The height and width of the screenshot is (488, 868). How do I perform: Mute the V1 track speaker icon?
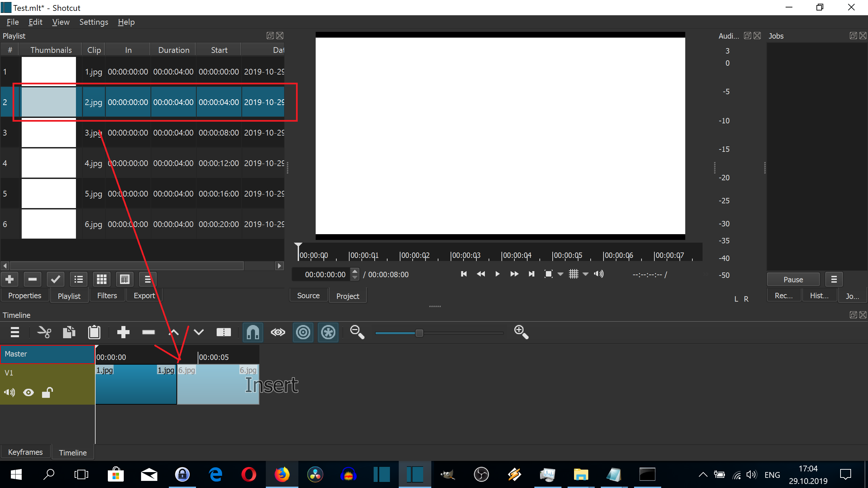pos(9,392)
